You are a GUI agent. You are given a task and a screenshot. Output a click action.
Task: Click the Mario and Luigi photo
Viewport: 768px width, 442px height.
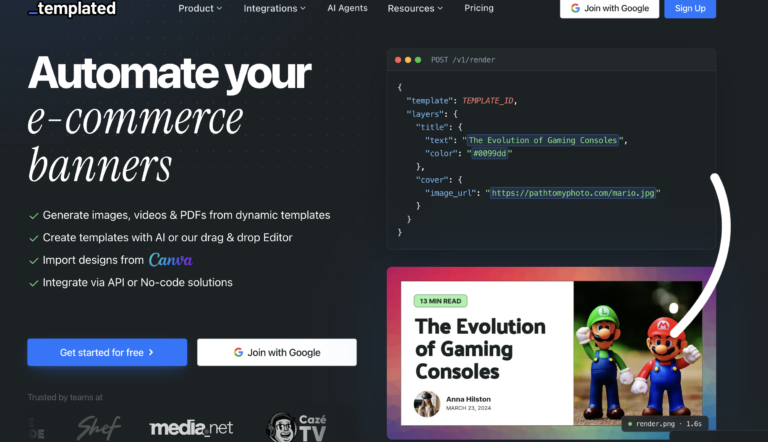(x=637, y=353)
